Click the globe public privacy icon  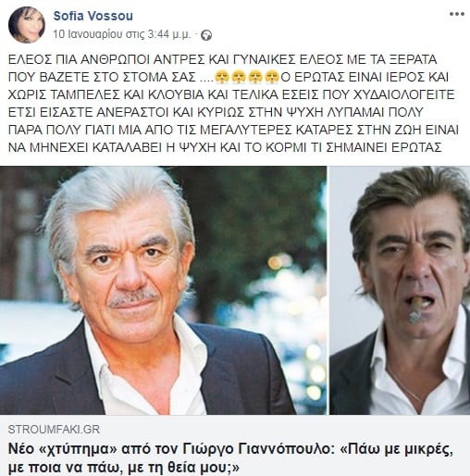[206, 35]
